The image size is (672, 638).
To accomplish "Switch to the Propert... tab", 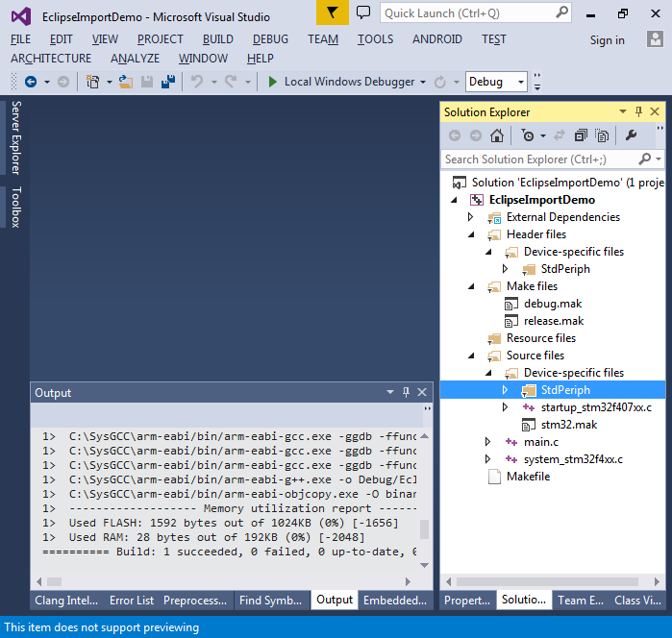I will (x=466, y=601).
